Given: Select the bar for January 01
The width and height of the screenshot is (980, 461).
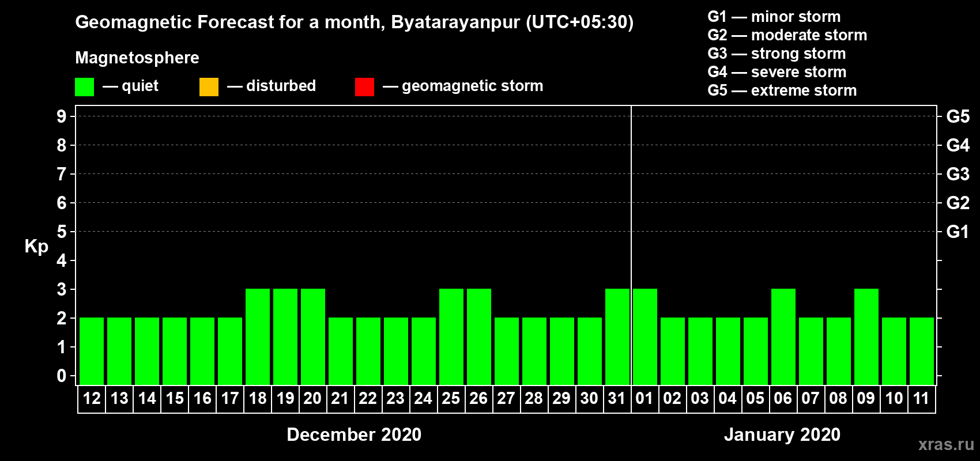Looking at the screenshot, I should point(645,337).
